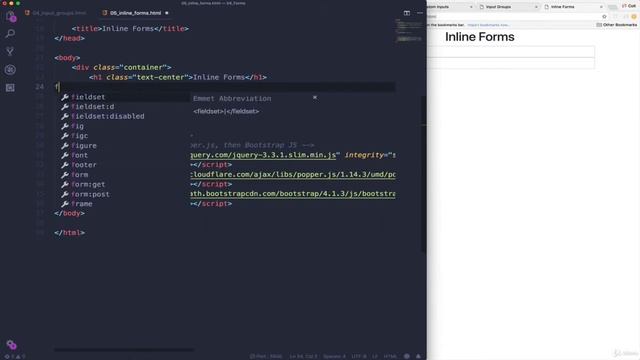Image resolution: width=640 pixels, height=360 pixels.
Task: Click the errors and warnings status bar indicator
Action: pos(15,356)
